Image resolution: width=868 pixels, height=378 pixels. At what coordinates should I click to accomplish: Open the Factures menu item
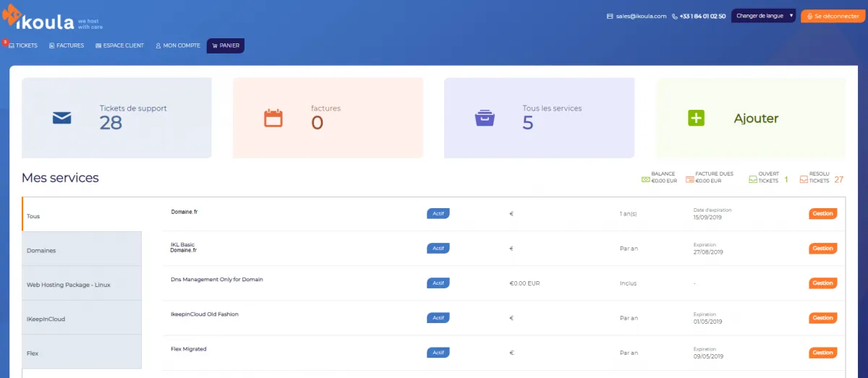(67, 46)
